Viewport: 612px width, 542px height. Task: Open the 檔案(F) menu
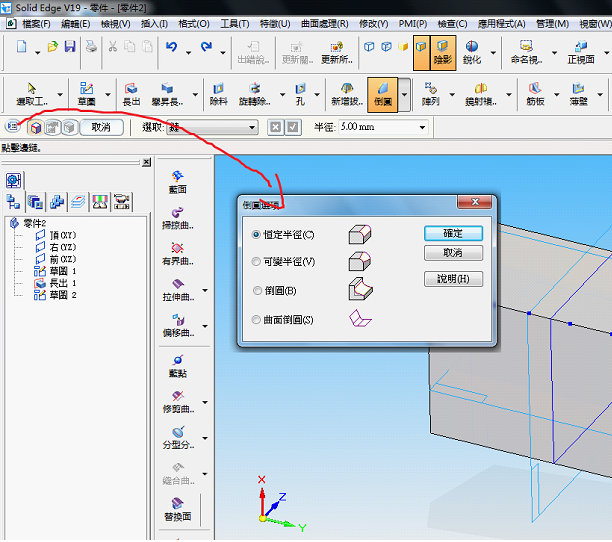pos(36,24)
